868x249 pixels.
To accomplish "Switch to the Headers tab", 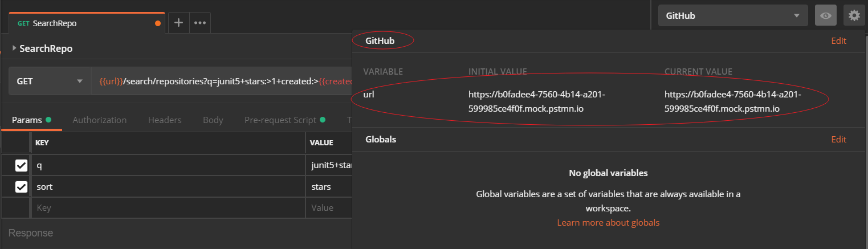I will click(x=165, y=120).
